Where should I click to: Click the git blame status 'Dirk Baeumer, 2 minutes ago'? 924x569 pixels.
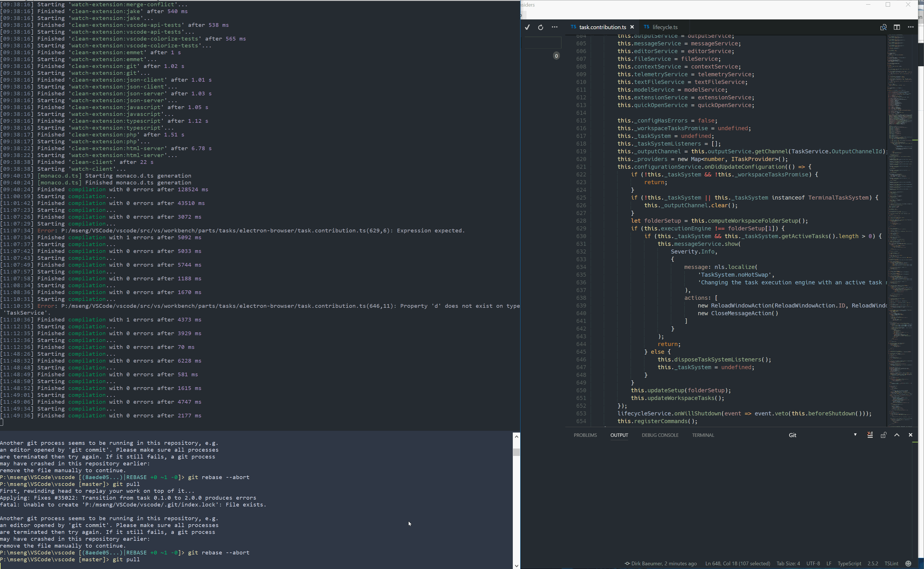(661, 563)
